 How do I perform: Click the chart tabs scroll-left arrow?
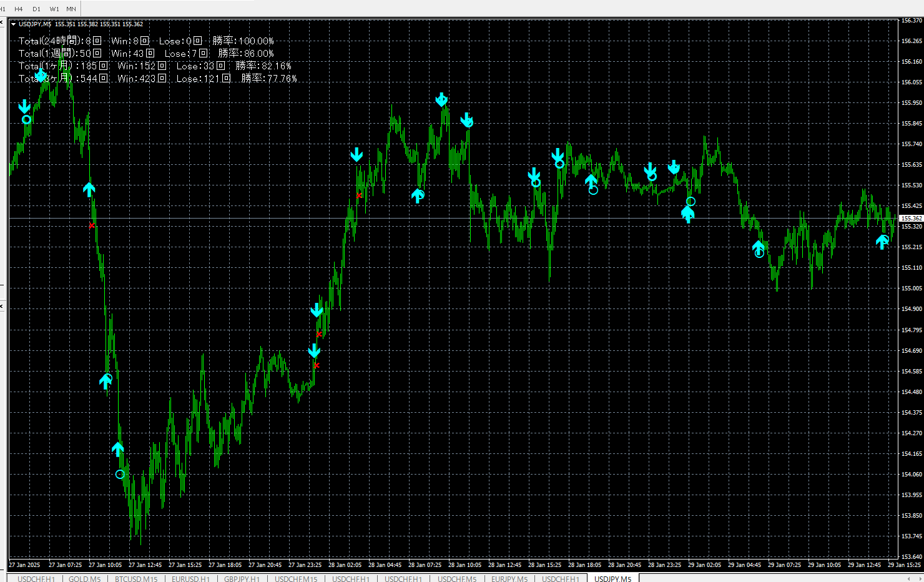click(908, 578)
